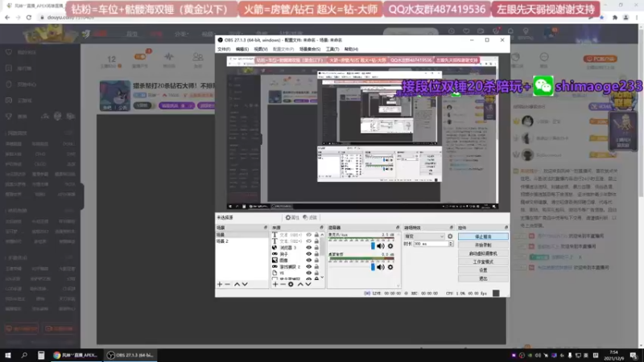Click the Mic/Aux volume slider handle
Image resolution: width=644 pixels, height=362 pixels.
pos(373,246)
